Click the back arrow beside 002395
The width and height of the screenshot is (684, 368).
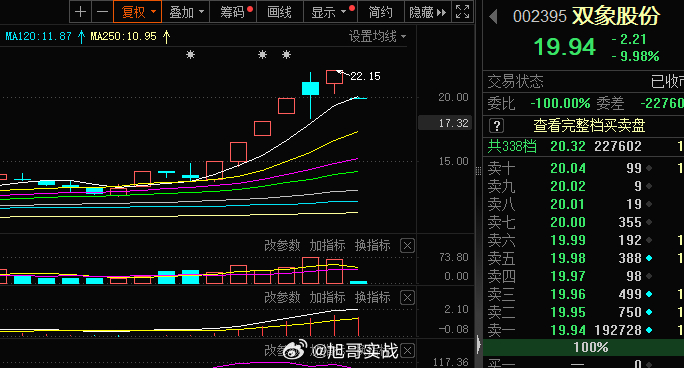click(x=493, y=17)
